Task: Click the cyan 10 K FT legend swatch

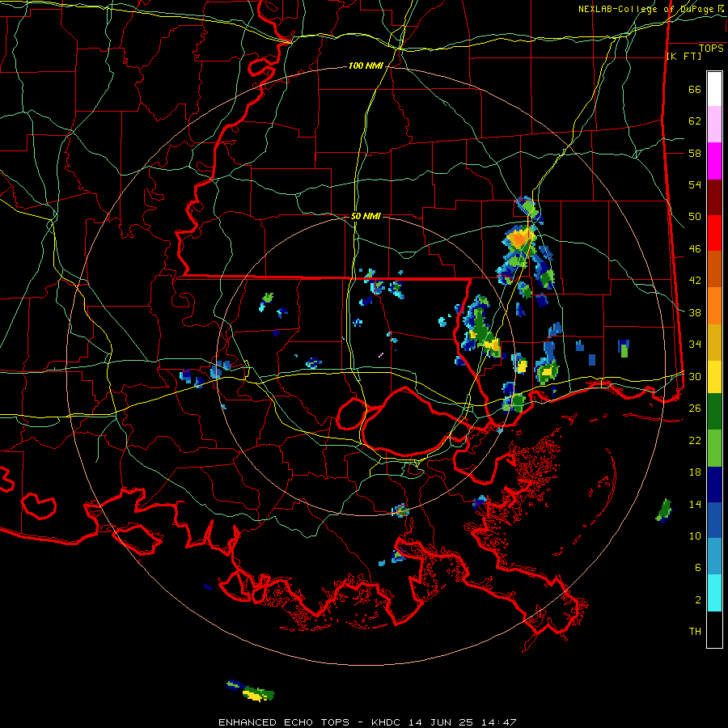Action: (x=714, y=593)
